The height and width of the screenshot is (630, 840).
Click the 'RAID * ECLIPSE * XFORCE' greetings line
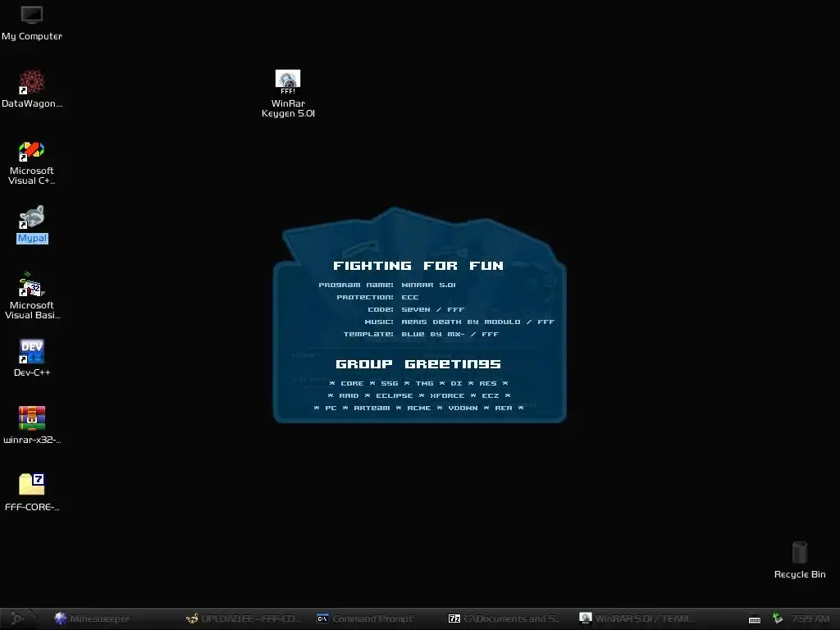point(419,396)
